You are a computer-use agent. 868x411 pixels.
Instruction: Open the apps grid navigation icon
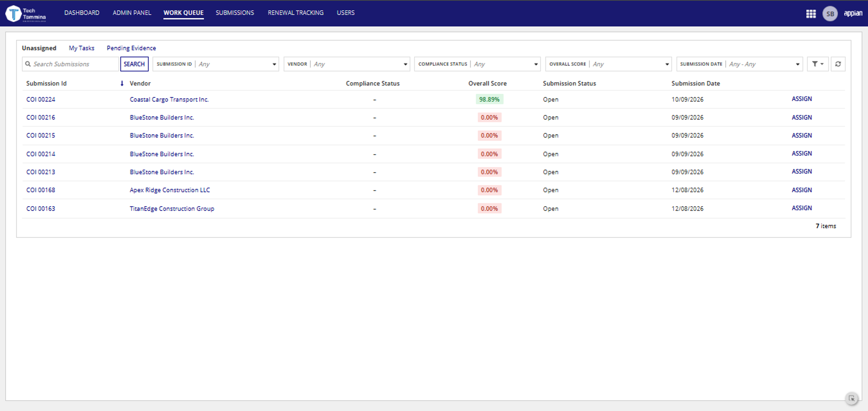pos(811,14)
